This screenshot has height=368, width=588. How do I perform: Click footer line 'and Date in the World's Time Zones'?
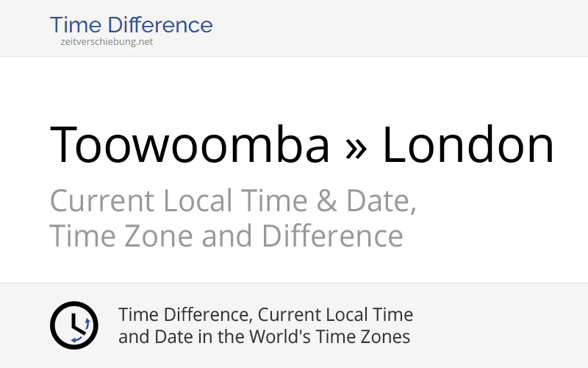(264, 338)
